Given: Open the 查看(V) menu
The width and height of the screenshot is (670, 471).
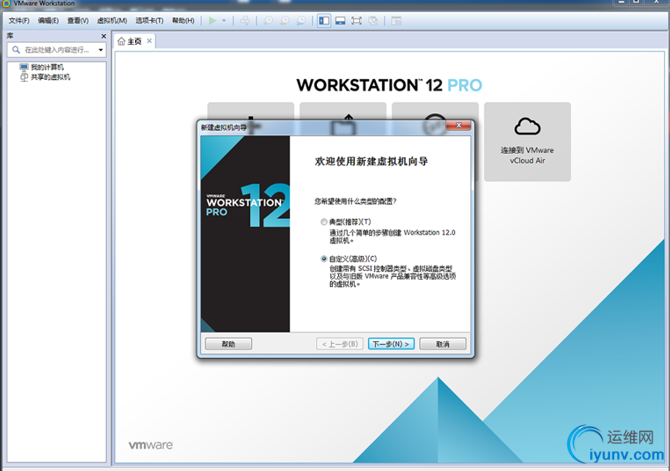Looking at the screenshot, I should (78, 21).
